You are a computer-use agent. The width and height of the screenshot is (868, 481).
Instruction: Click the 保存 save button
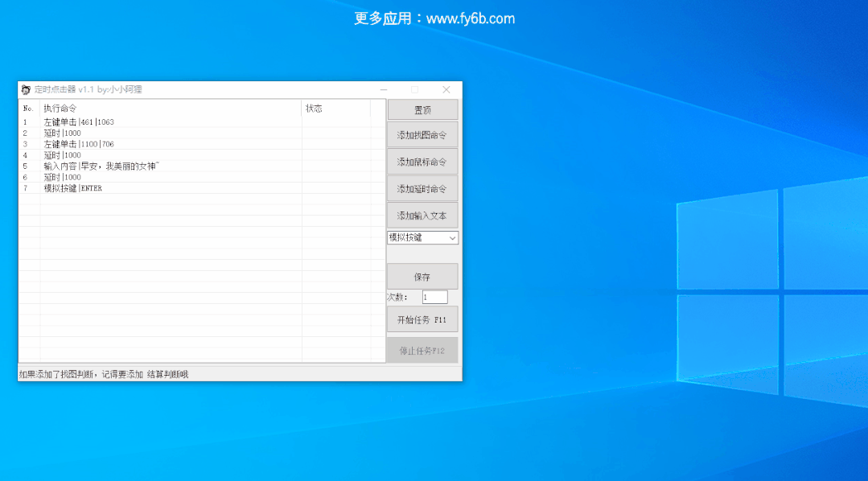pos(422,277)
